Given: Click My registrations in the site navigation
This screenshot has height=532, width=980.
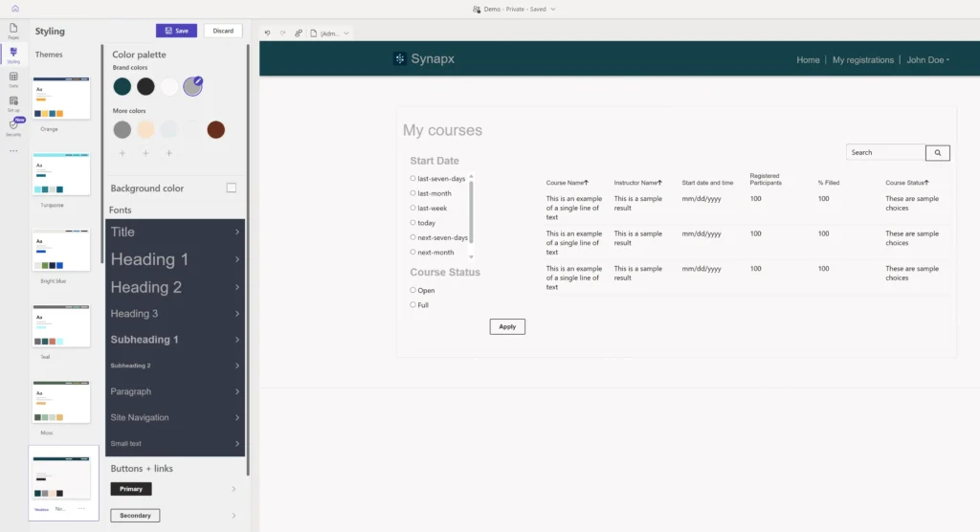Looking at the screenshot, I should point(862,60).
